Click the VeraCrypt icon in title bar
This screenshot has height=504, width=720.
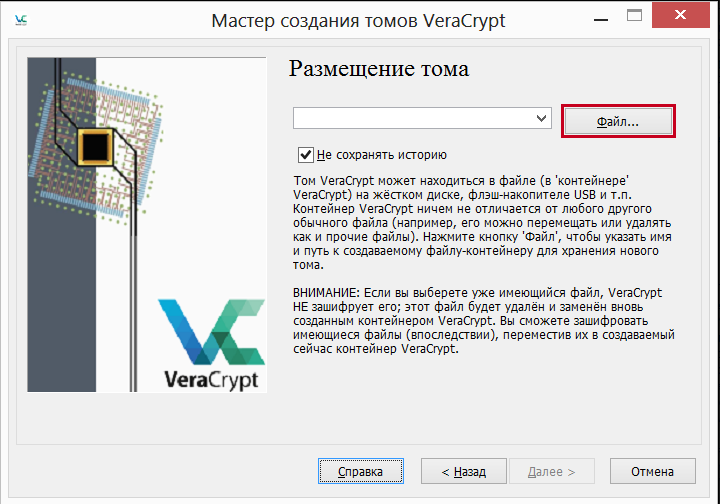21,20
